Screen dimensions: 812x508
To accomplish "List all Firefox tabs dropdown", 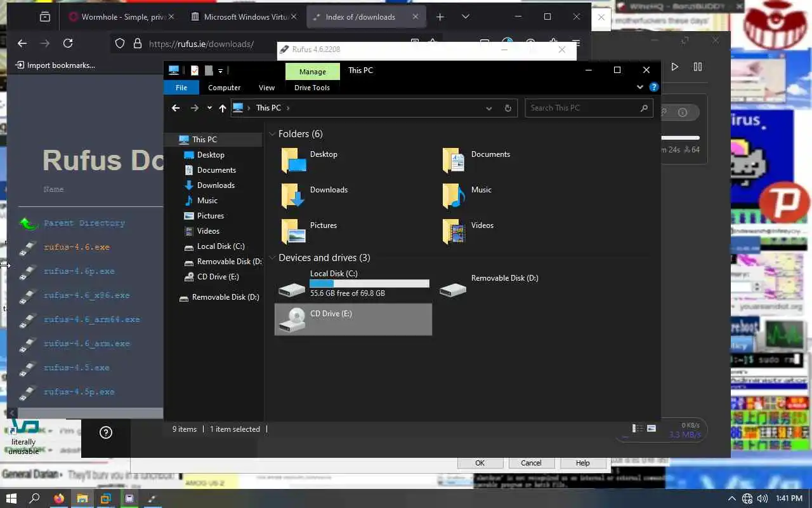I will point(466,17).
